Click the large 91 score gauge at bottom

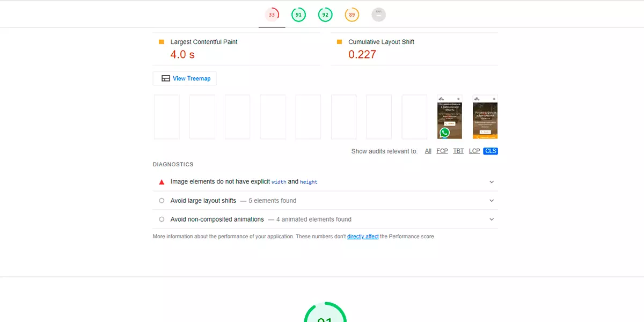(325, 312)
